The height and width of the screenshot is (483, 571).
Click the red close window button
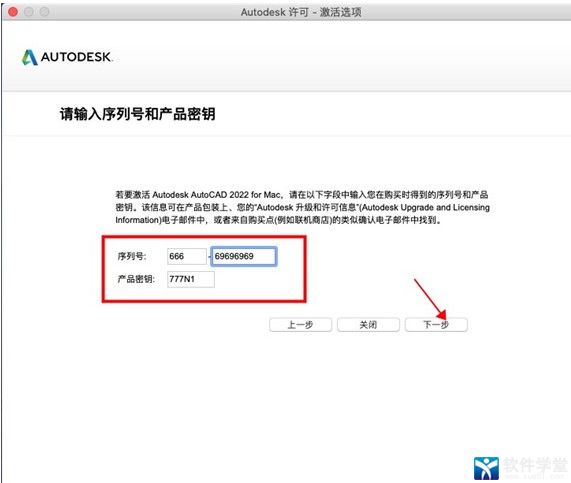click(x=13, y=12)
